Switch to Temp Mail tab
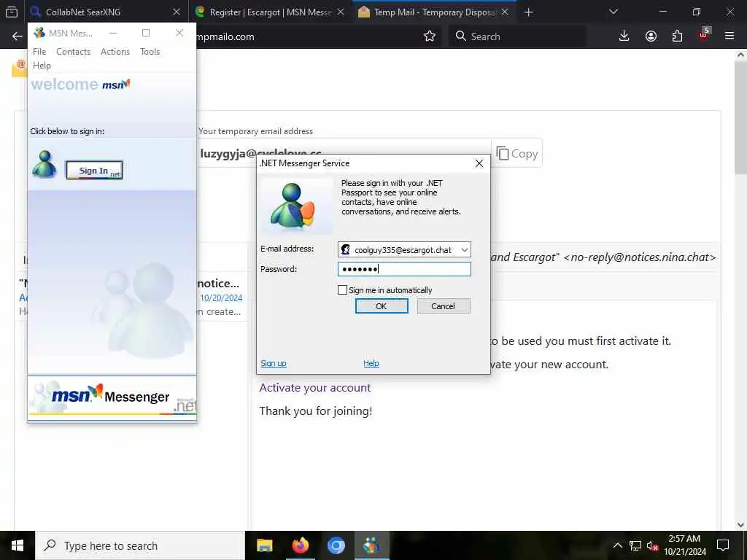Screen dimensions: 747x560 click(433, 12)
